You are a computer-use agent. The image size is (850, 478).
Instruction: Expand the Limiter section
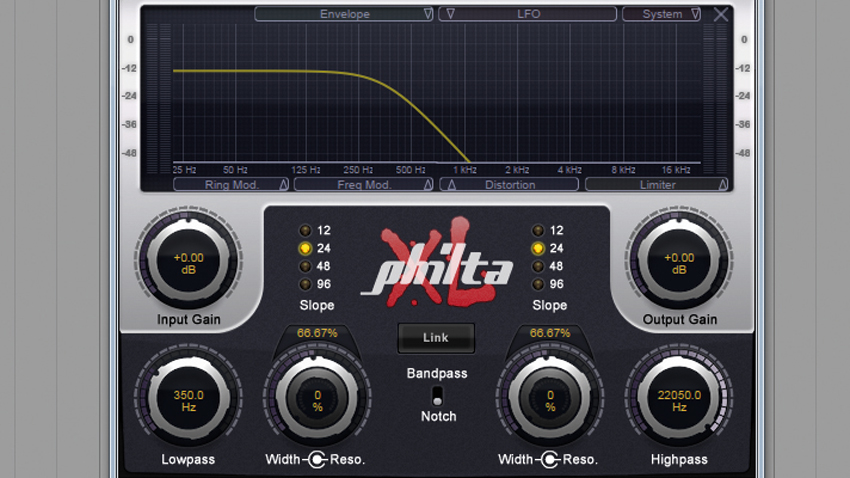(656, 185)
